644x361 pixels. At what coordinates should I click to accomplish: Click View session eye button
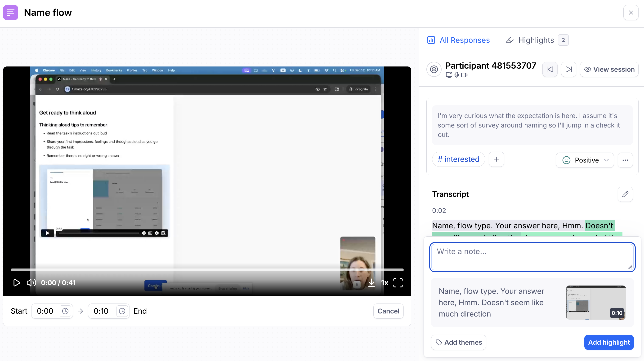609,69
